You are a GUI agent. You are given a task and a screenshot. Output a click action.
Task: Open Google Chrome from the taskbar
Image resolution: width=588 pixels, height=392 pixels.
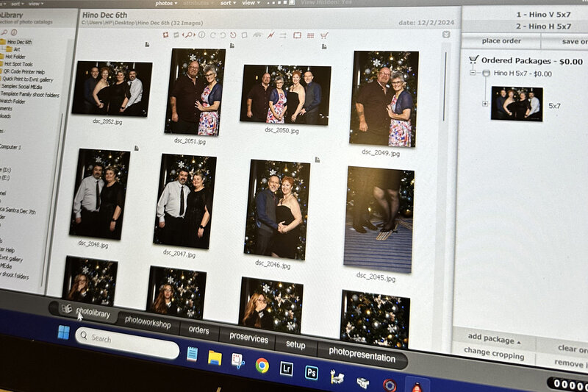[262, 365]
